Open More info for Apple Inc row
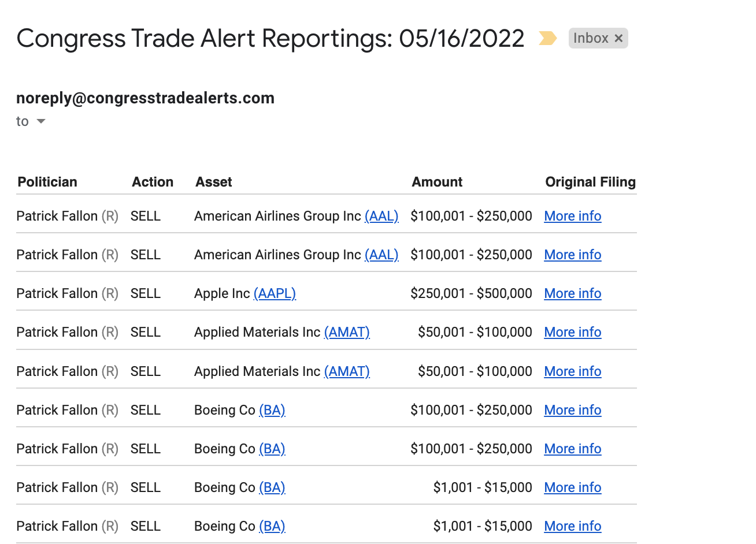The image size is (756, 544). (x=573, y=293)
